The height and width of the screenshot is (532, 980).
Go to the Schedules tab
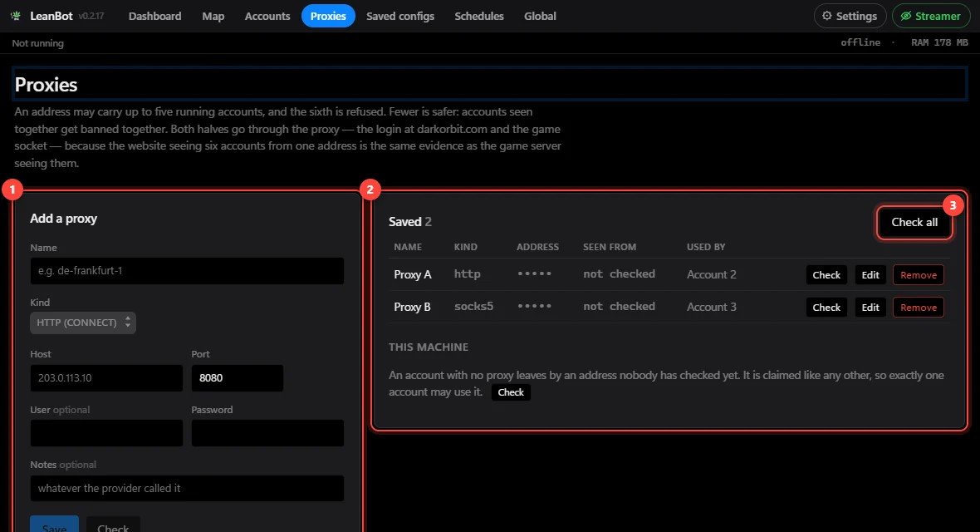click(478, 16)
